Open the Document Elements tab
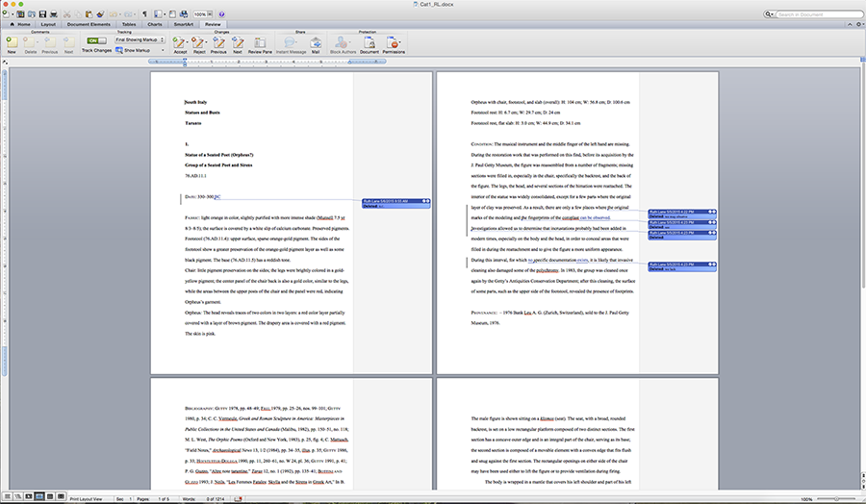 pos(89,24)
